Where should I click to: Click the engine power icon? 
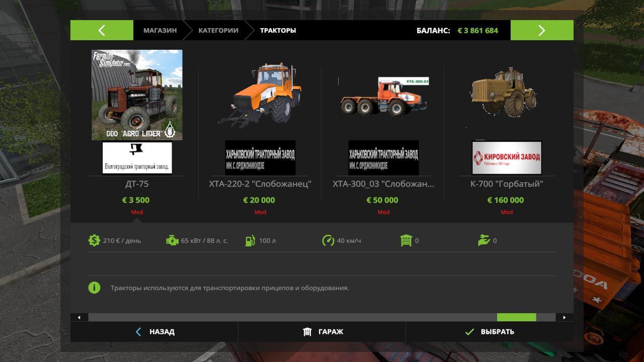[x=172, y=240]
